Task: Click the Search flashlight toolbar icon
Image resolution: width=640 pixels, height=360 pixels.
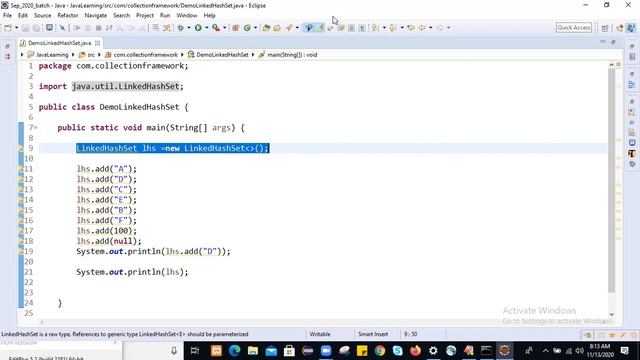Action: pyautogui.click(x=289, y=28)
